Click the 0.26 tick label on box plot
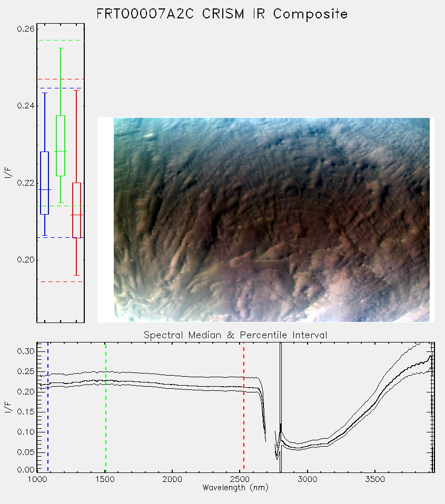This screenshot has width=445, height=504. point(26,29)
